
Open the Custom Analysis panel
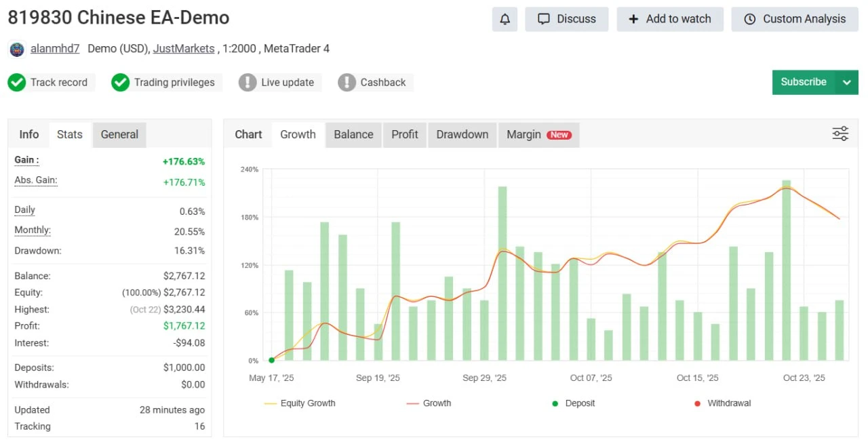click(x=794, y=19)
